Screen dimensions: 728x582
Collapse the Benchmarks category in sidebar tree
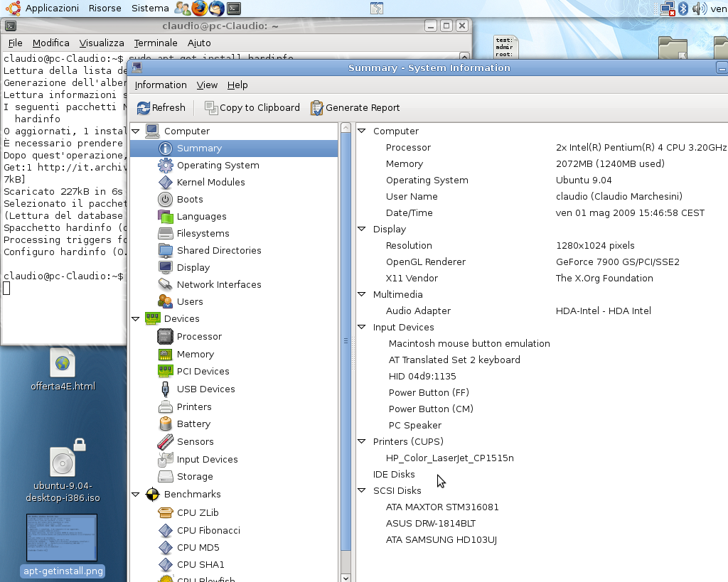coord(136,495)
